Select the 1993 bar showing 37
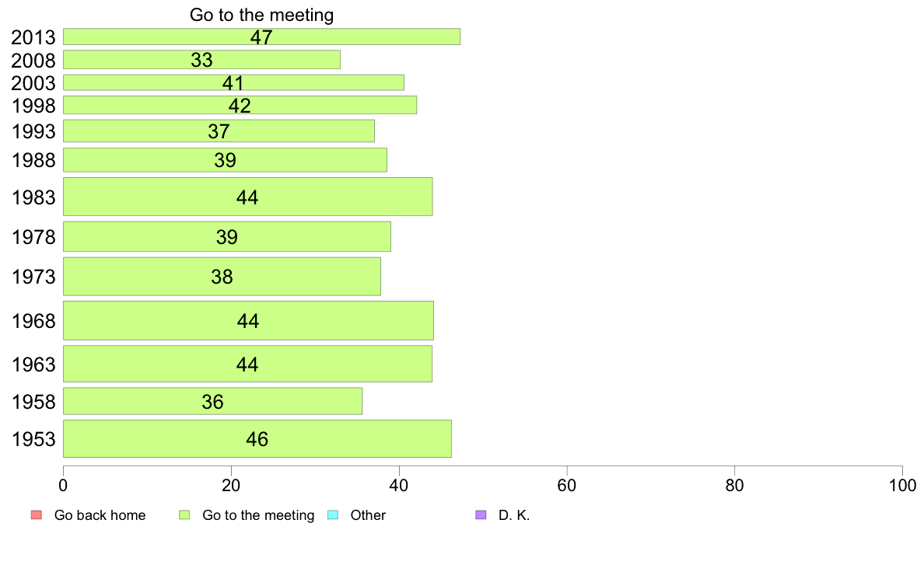 [219, 131]
